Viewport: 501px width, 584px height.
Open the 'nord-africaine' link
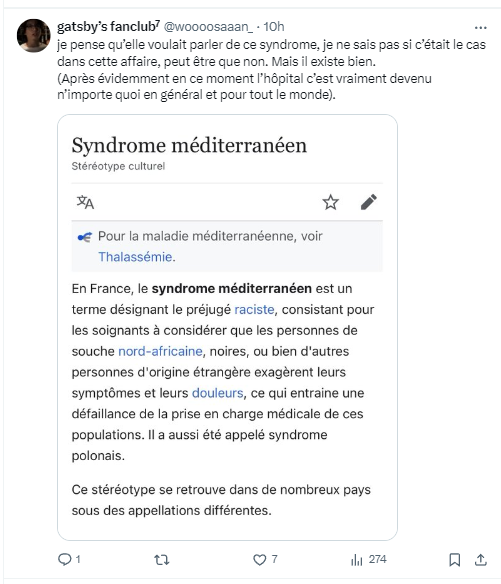(x=160, y=351)
